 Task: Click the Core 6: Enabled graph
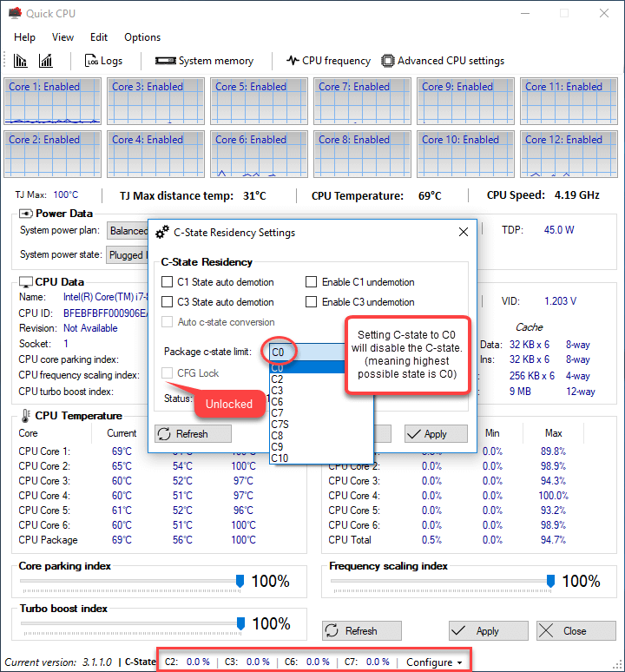(x=260, y=154)
